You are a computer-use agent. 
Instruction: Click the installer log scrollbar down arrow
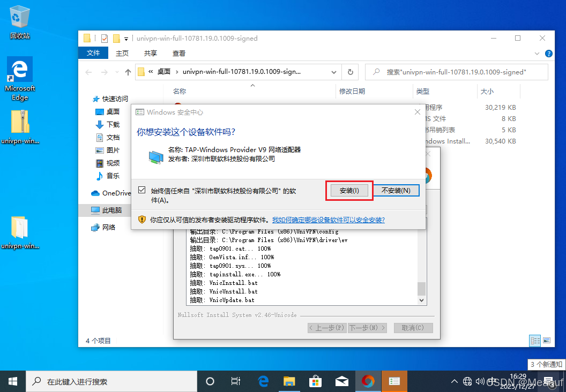tap(421, 300)
